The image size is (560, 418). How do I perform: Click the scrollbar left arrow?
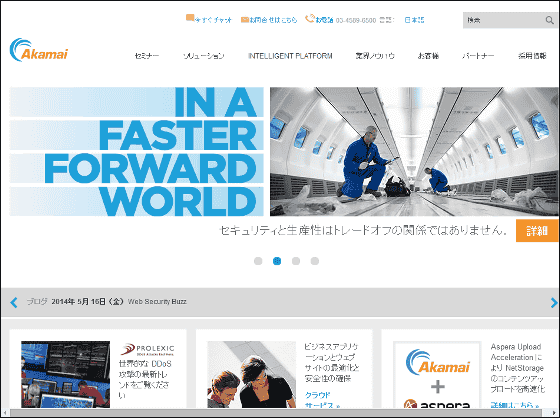click(x=5, y=413)
